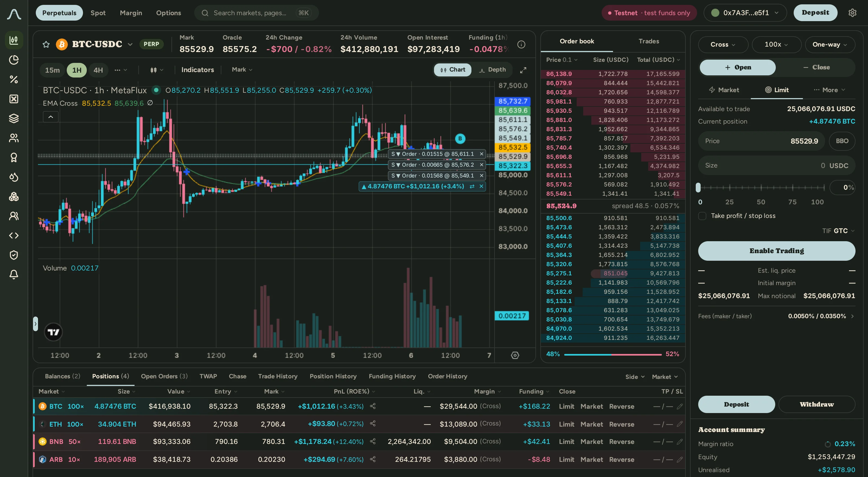Click Market close for the ETH position
868x477 pixels.
591,424
